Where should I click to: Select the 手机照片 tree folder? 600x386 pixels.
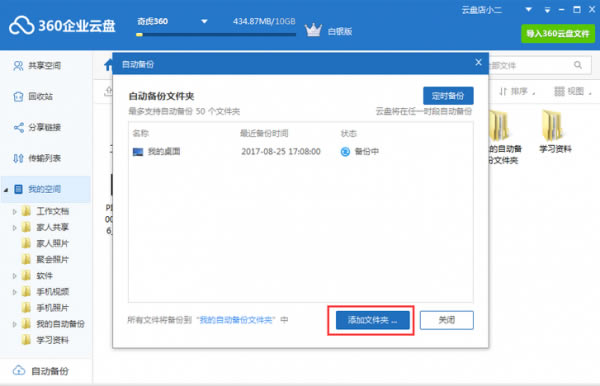[x=45, y=308]
